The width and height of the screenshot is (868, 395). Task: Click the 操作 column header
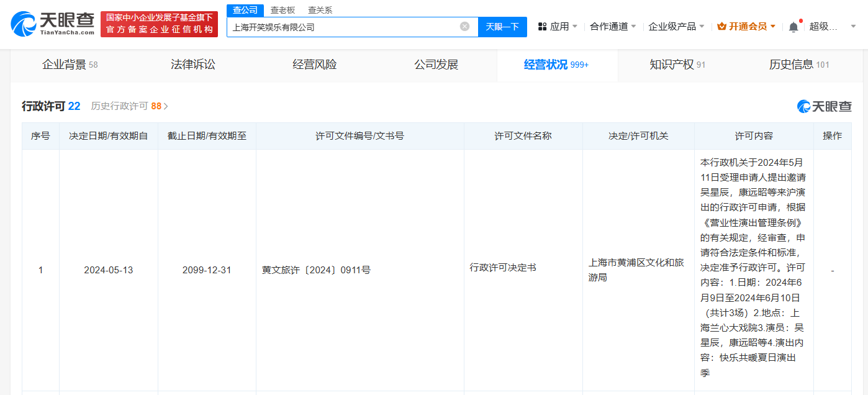[833, 136]
